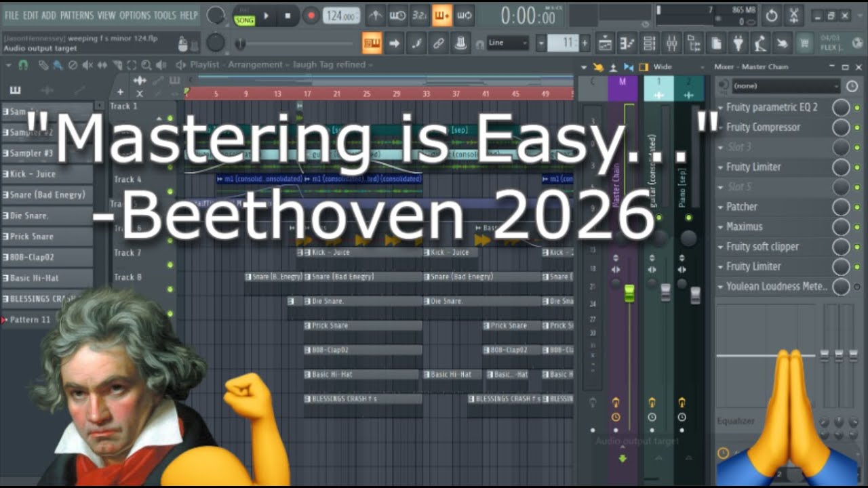Toggle Maximus slot enable LED
Image resolution: width=868 pixels, height=488 pixels.
857,227
